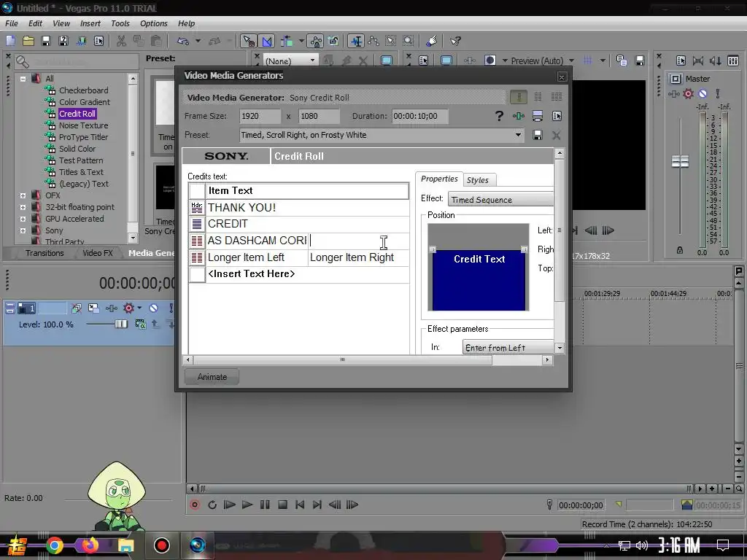Click the blue Credit Text position preview
Screen dimensions: 747x560
pyautogui.click(x=479, y=280)
